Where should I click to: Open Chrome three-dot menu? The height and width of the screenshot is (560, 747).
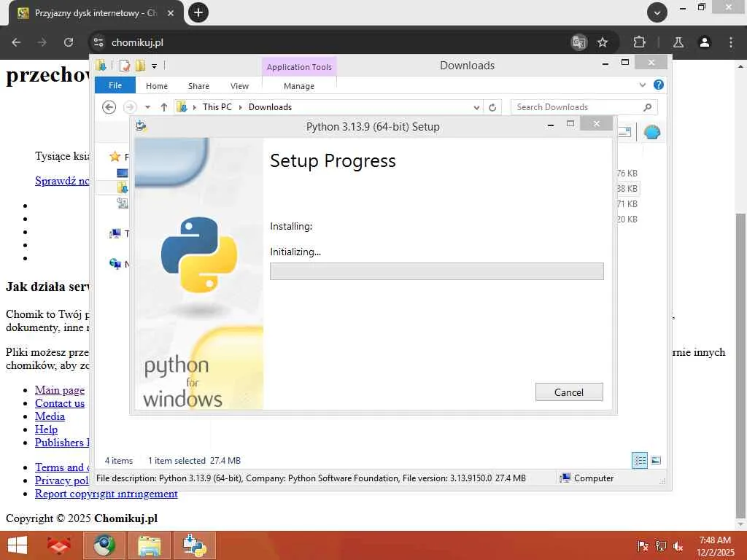pyautogui.click(x=731, y=42)
